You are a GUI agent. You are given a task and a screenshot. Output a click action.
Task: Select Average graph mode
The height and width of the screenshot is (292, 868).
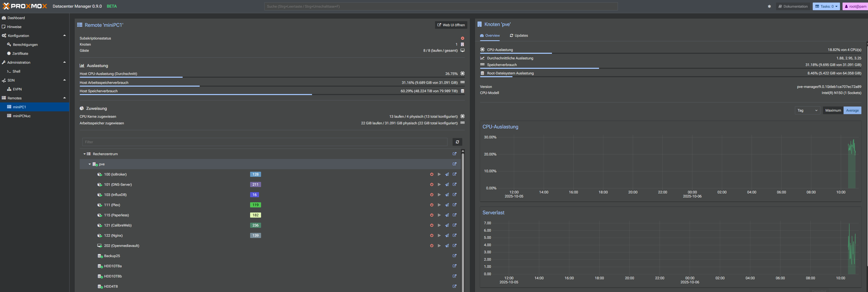pyautogui.click(x=852, y=110)
